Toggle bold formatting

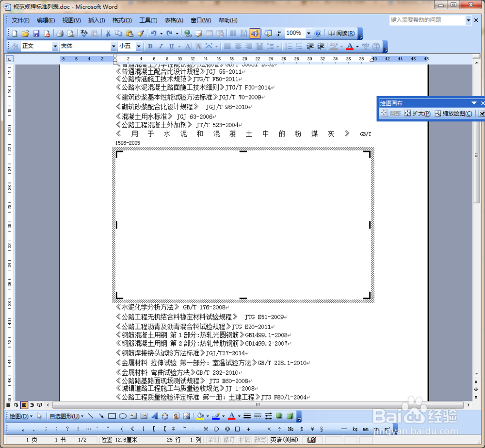(x=150, y=47)
